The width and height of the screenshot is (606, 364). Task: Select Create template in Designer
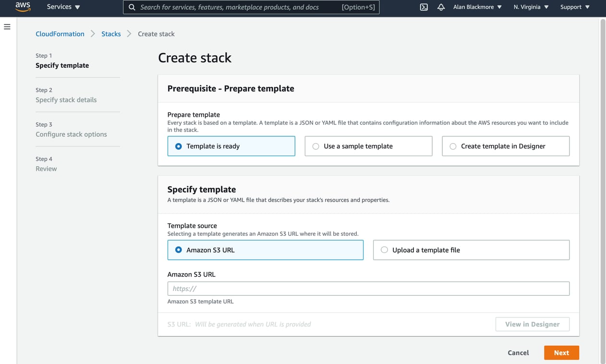point(453,146)
